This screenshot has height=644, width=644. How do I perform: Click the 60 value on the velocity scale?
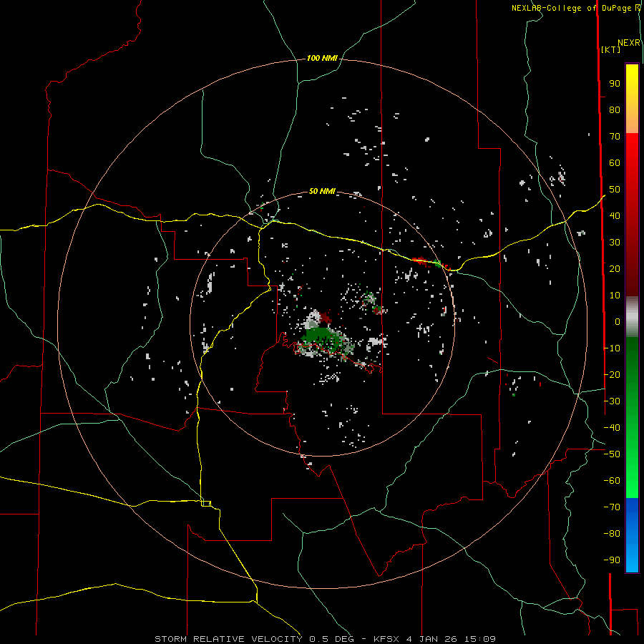[615, 163]
